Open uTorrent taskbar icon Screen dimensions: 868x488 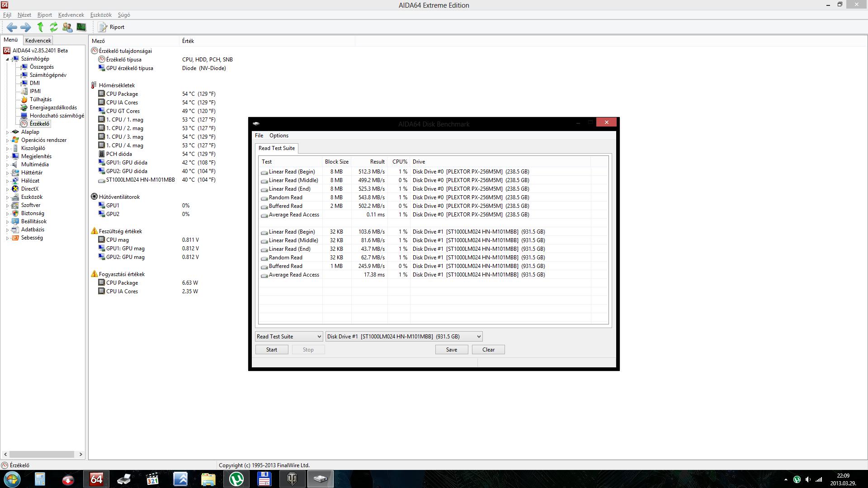236,479
